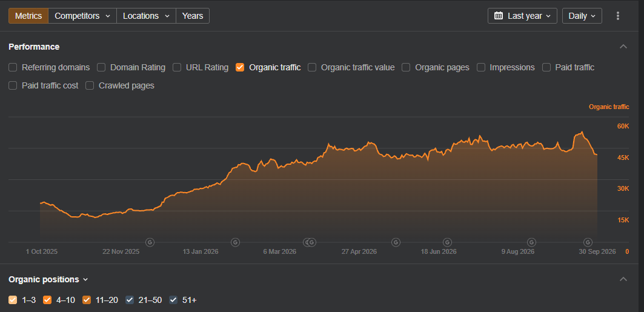This screenshot has height=312, width=644.
Task: Toggle the 4–10 positions checkbox
Action: pyautogui.click(x=47, y=300)
